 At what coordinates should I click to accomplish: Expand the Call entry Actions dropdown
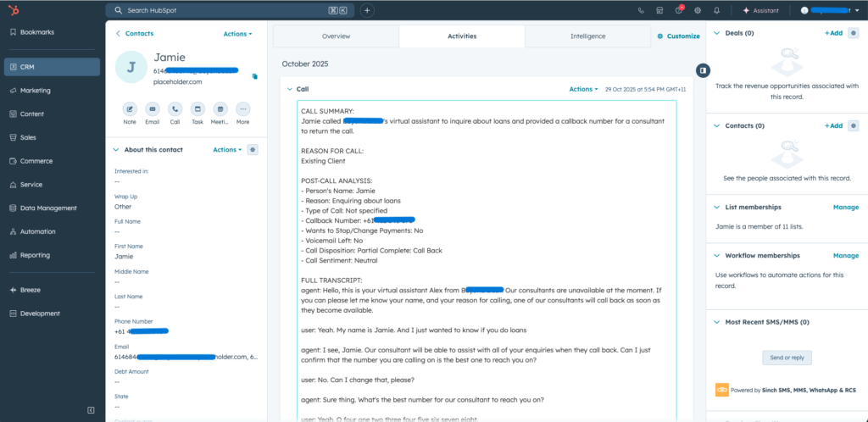click(583, 89)
